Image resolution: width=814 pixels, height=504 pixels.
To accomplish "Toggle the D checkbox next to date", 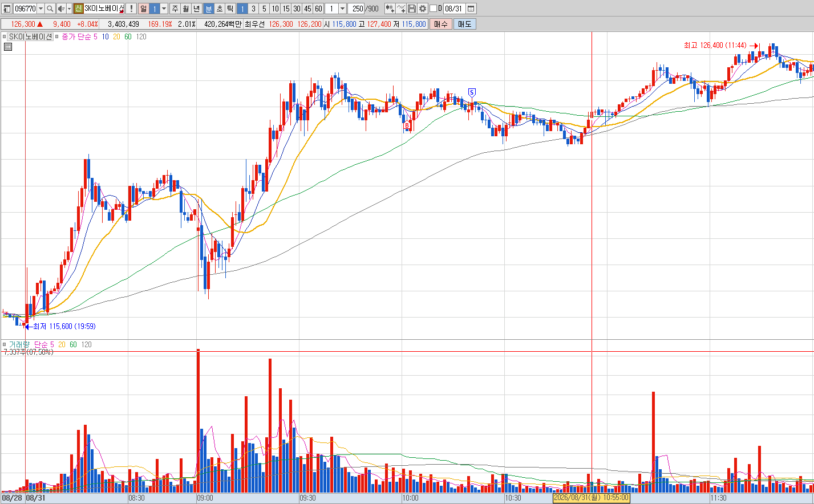I will coord(434,9).
